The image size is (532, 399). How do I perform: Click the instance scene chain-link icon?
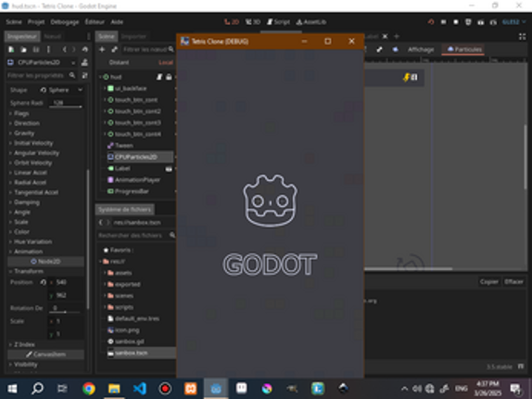114,49
